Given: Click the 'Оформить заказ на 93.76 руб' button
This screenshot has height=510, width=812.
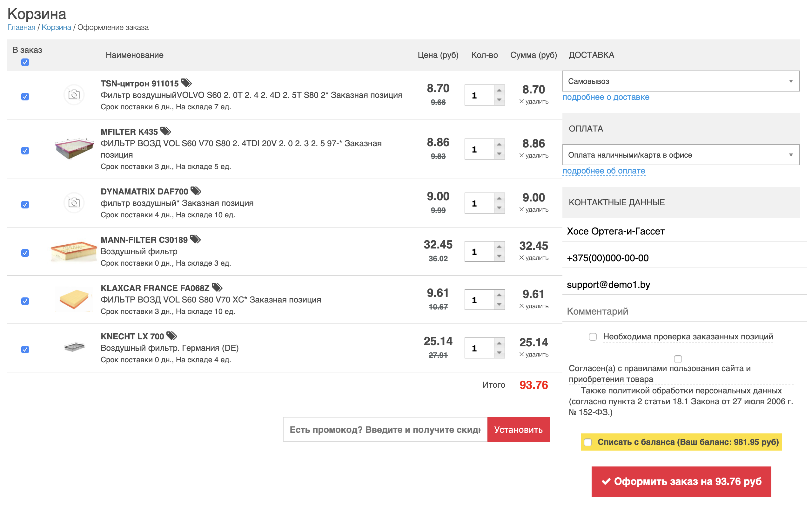Looking at the screenshot, I should (x=681, y=481).
